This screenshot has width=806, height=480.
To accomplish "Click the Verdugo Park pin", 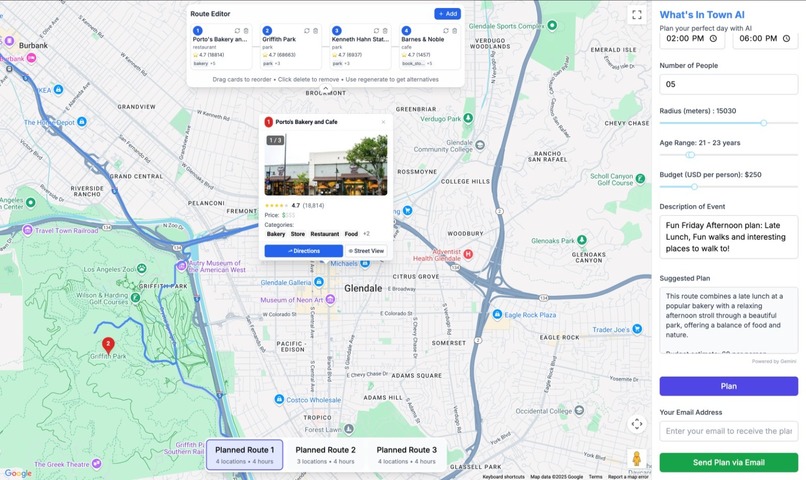I will tap(468, 118).
